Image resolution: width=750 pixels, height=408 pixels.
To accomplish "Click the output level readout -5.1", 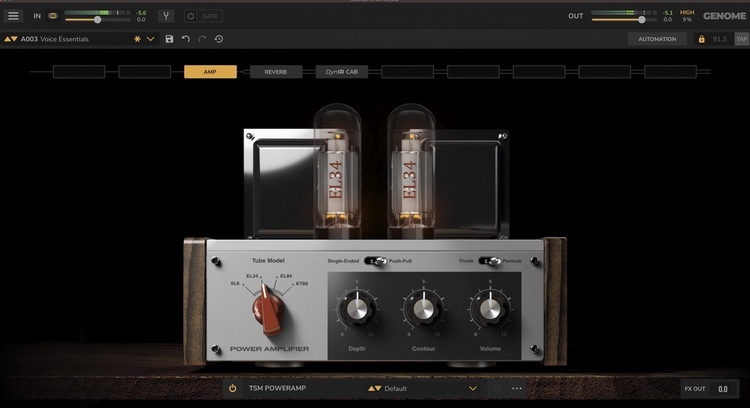I will 668,13.
